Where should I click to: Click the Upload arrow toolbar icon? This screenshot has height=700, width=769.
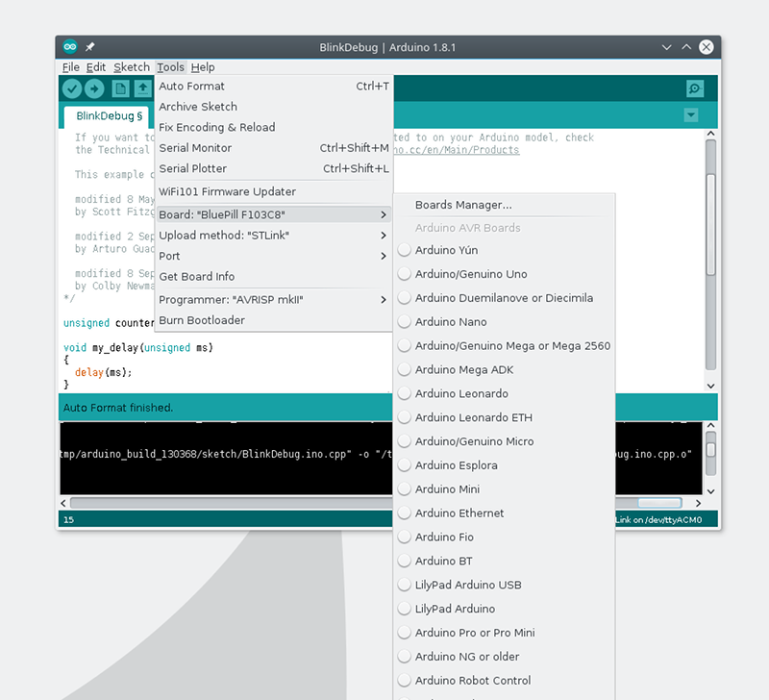click(x=94, y=88)
